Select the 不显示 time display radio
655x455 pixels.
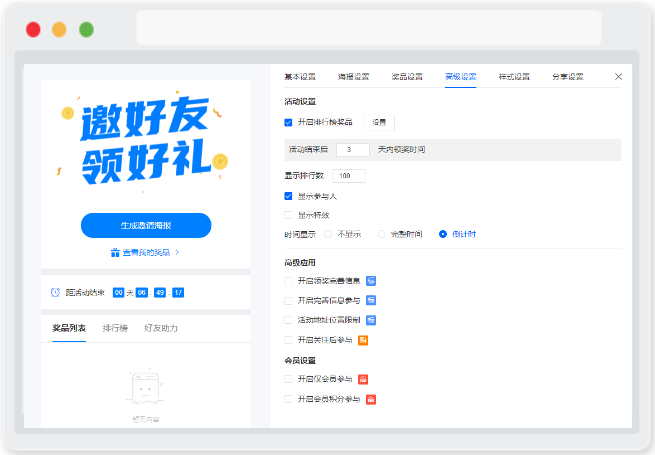coord(328,234)
